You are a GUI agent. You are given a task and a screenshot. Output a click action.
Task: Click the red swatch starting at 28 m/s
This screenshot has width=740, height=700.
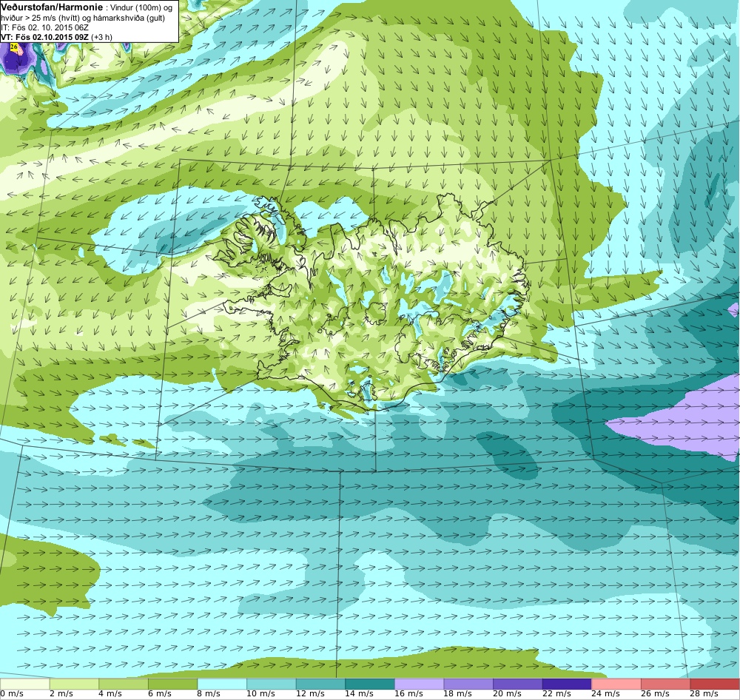click(x=715, y=684)
